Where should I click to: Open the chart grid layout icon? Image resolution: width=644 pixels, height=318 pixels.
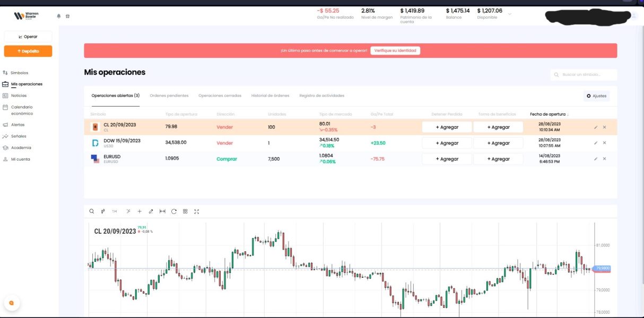coord(185,211)
